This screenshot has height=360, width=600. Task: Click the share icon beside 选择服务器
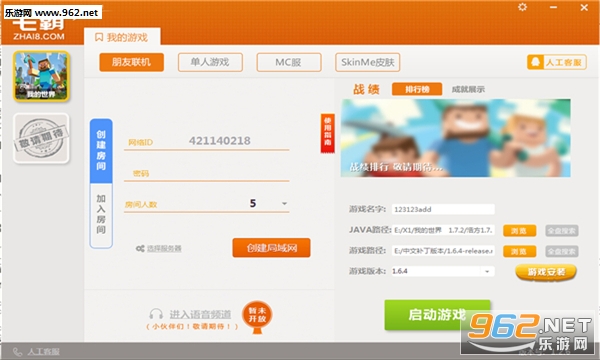(x=140, y=249)
